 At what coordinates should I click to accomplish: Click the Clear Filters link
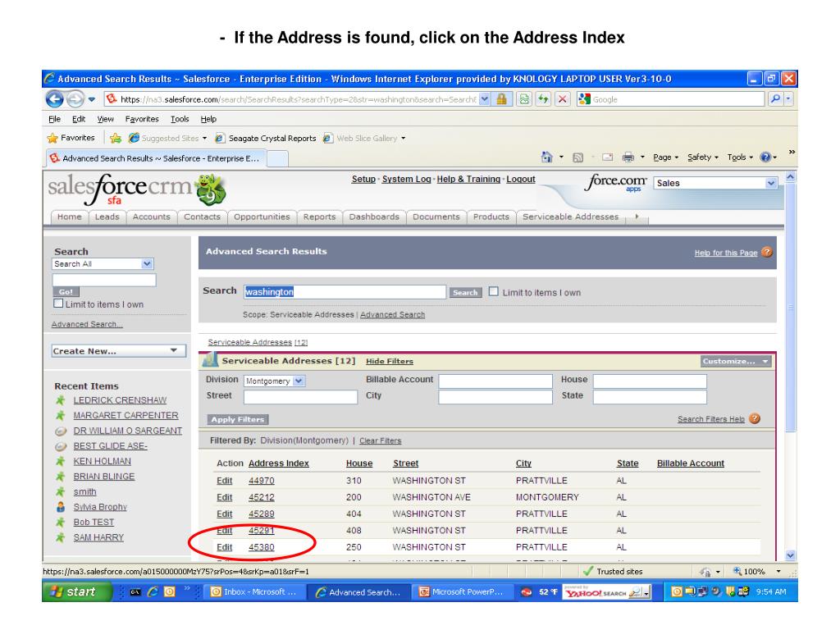(380, 441)
